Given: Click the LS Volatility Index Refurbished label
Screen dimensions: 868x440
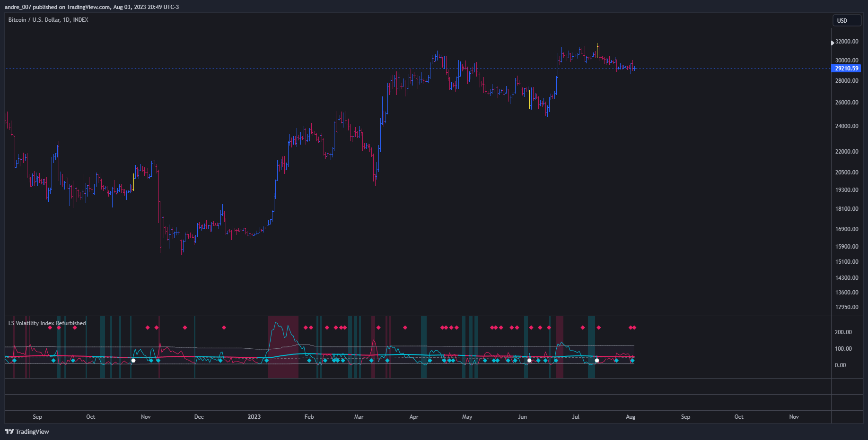Looking at the screenshot, I should click(x=47, y=323).
